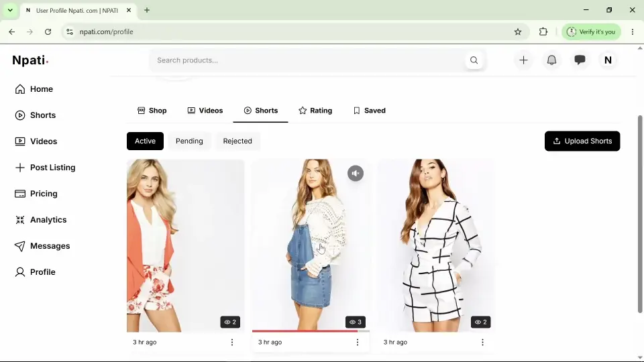
Task: Click view count 3 on middle short
Action: click(356, 322)
